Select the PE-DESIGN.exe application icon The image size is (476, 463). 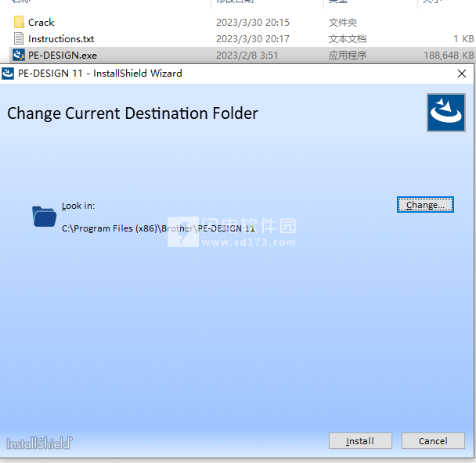click(x=19, y=56)
